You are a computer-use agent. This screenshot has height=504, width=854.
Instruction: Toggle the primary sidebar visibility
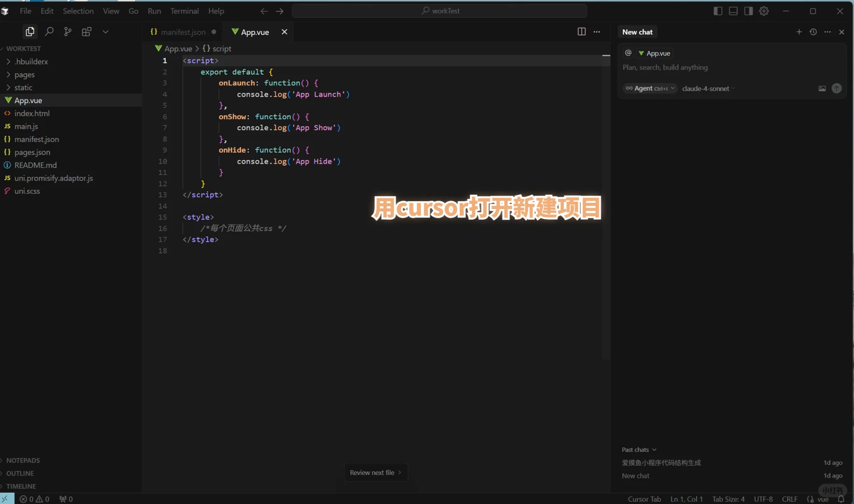click(x=718, y=11)
